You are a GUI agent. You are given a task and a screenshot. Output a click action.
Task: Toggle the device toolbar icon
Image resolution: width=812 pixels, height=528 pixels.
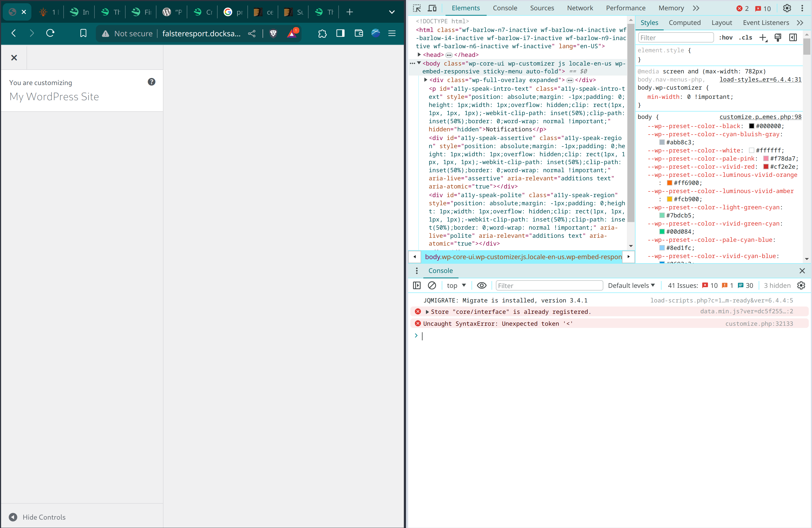click(432, 8)
